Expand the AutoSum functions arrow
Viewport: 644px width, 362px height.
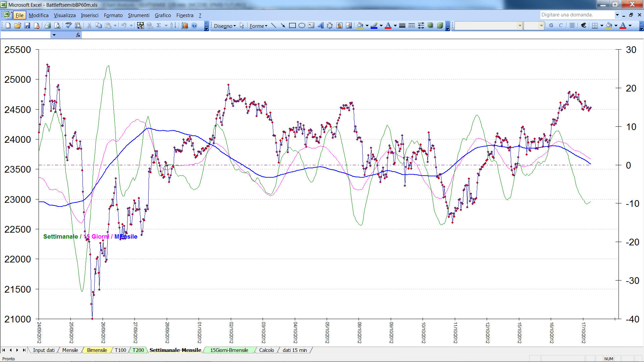coord(166,25)
